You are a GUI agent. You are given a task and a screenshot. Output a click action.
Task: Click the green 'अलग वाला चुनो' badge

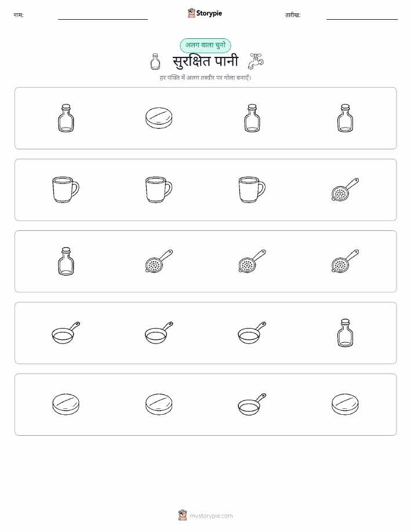(x=205, y=45)
